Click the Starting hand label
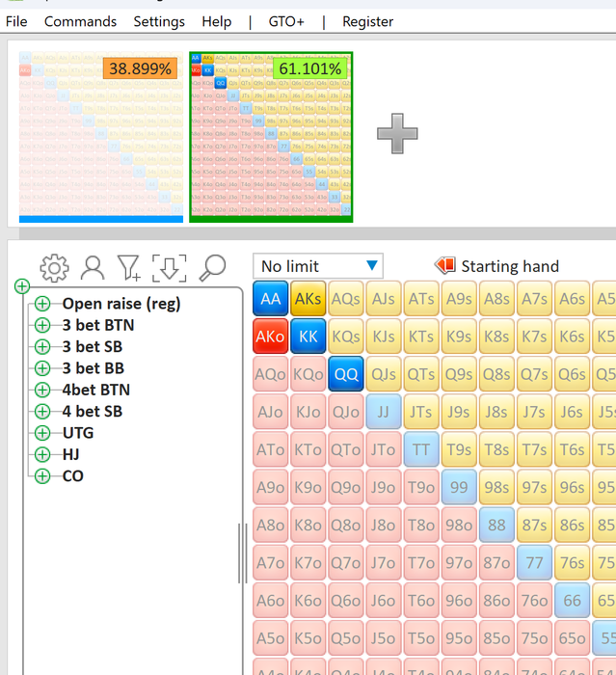 pyautogui.click(x=510, y=266)
